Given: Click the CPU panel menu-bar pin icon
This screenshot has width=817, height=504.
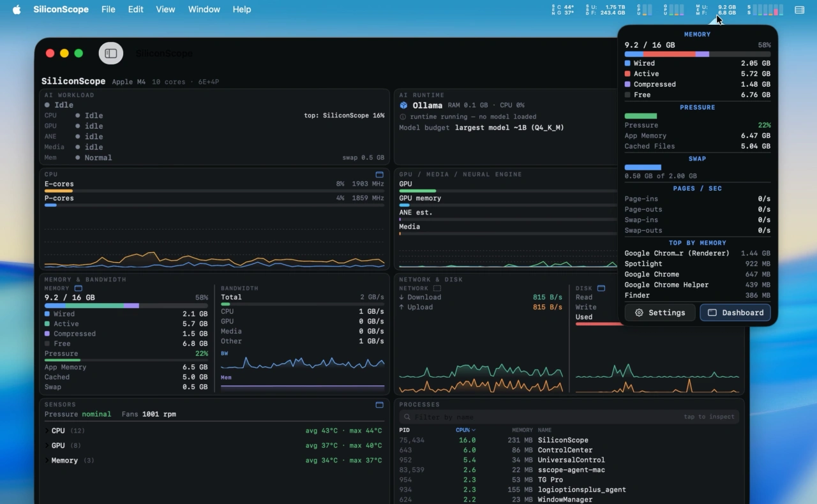Looking at the screenshot, I should [379, 174].
